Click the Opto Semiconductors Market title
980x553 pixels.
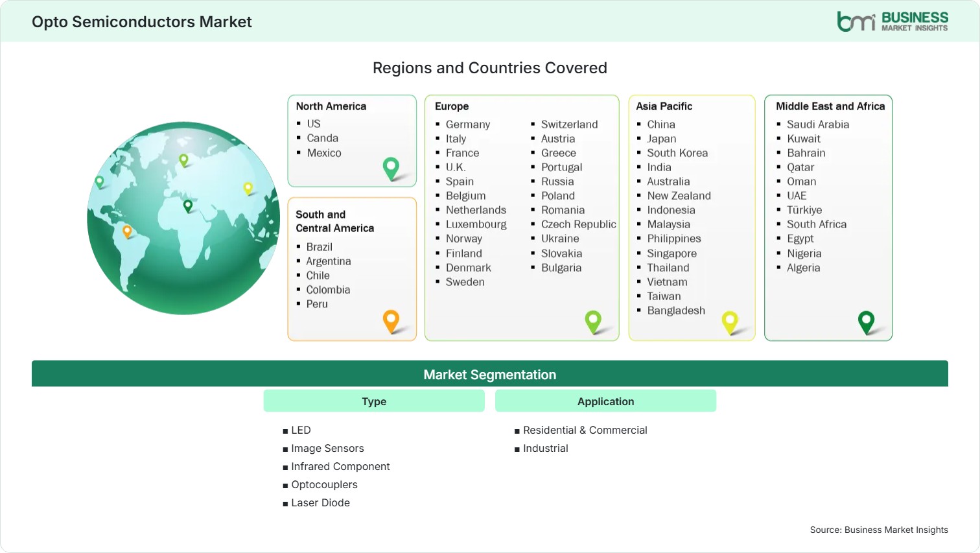click(142, 22)
